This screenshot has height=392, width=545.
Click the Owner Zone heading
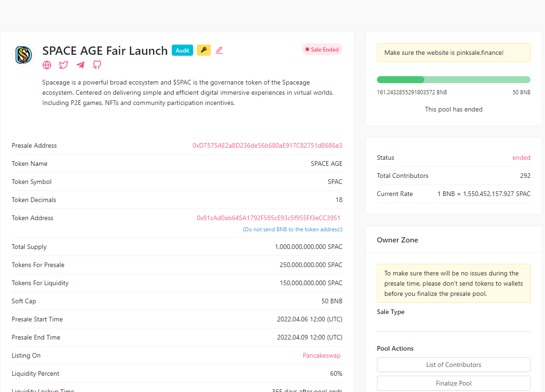397,240
